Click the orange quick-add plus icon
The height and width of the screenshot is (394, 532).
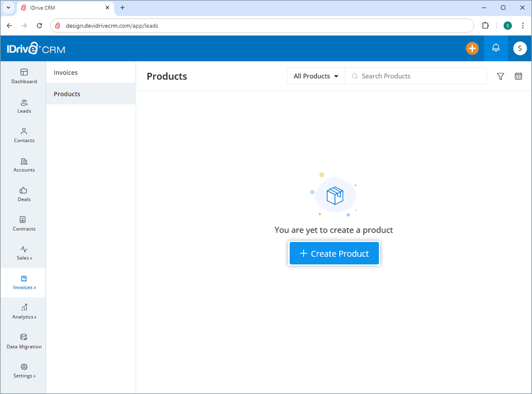tap(472, 48)
